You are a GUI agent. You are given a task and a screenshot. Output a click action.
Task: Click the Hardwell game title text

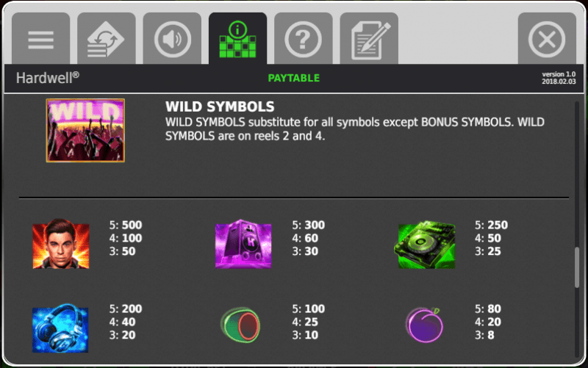tap(48, 78)
